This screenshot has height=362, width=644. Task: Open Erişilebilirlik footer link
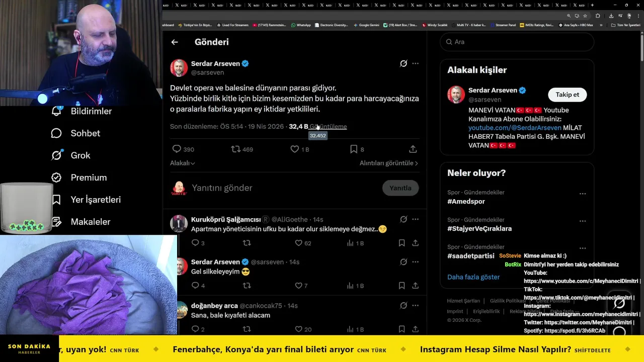click(487, 311)
